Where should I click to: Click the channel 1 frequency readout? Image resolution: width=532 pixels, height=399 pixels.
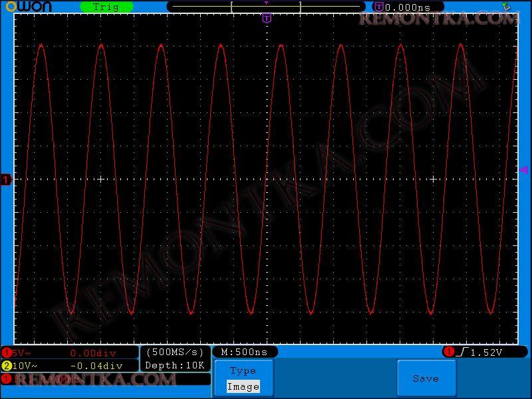47,379
